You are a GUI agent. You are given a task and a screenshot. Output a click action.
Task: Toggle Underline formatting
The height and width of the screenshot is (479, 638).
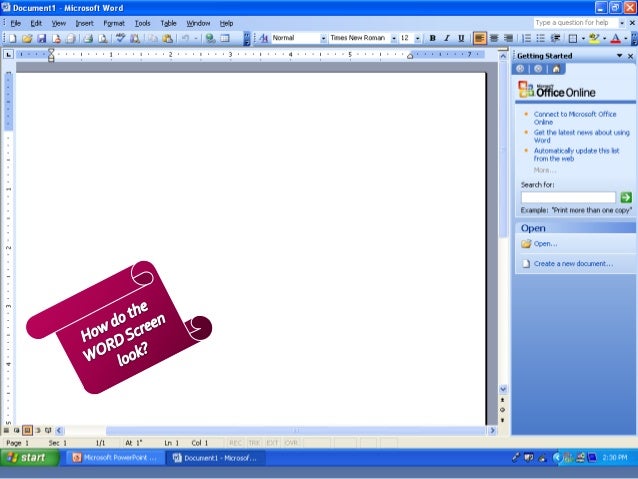(x=461, y=38)
